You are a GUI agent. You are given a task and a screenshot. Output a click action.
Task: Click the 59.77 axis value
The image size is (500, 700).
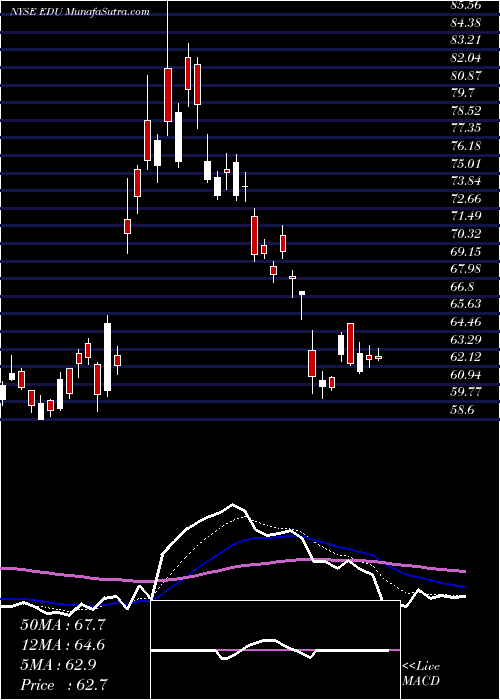[467, 392]
